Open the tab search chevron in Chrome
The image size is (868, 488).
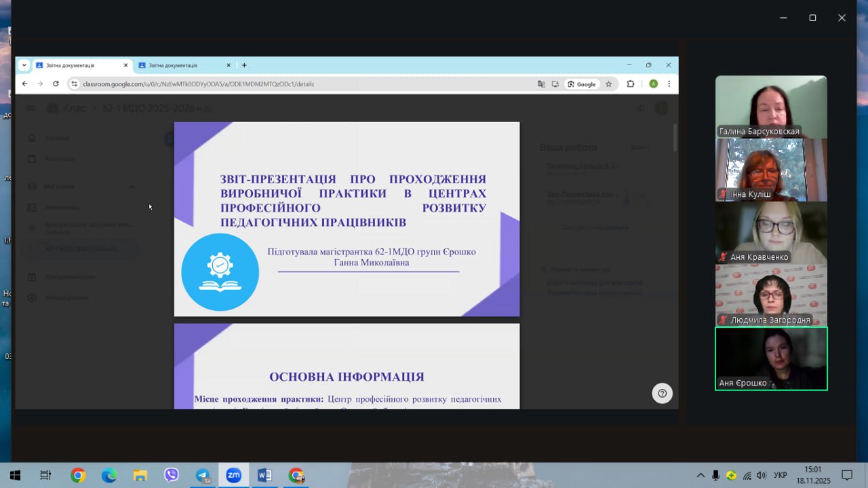(x=24, y=65)
